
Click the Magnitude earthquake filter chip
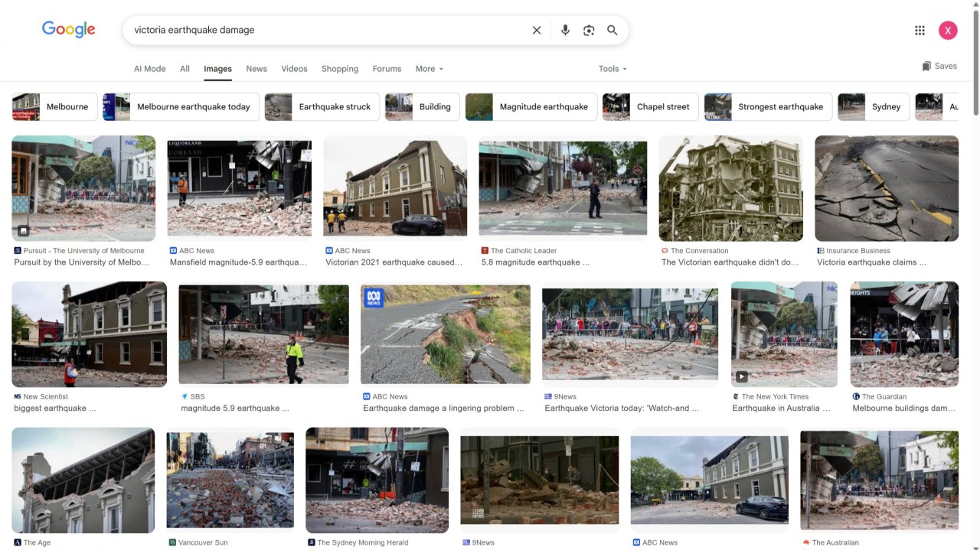pyautogui.click(x=531, y=107)
